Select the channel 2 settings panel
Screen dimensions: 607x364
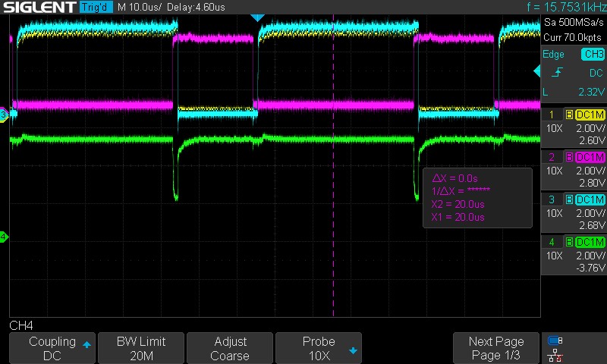click(x=574, y=171)
